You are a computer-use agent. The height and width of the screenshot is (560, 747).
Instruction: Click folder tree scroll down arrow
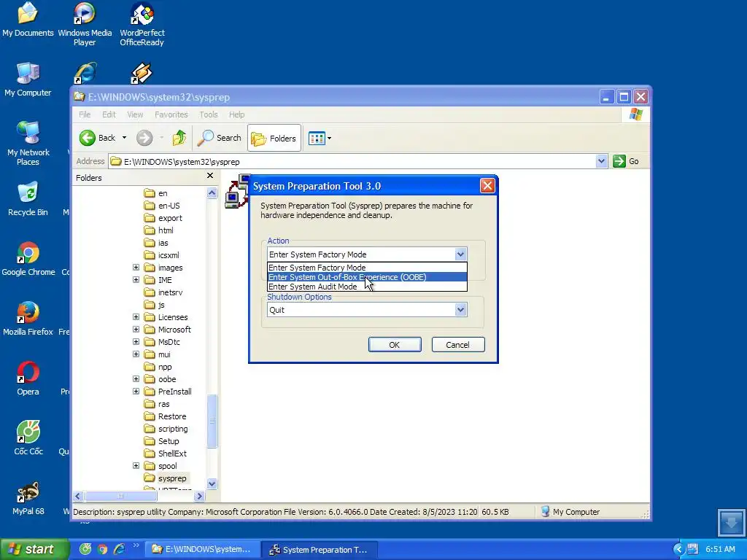tap(212, 484)
